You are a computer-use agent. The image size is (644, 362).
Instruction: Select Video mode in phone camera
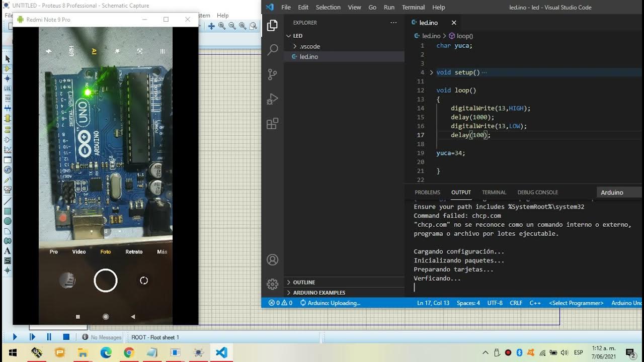(x=79, y=252)
